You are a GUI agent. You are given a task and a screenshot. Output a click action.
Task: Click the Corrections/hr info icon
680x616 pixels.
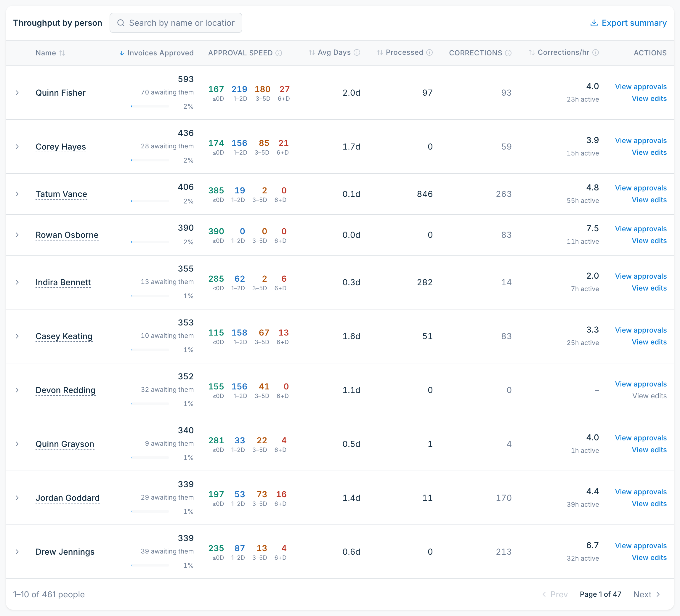[x=596, y=52]
